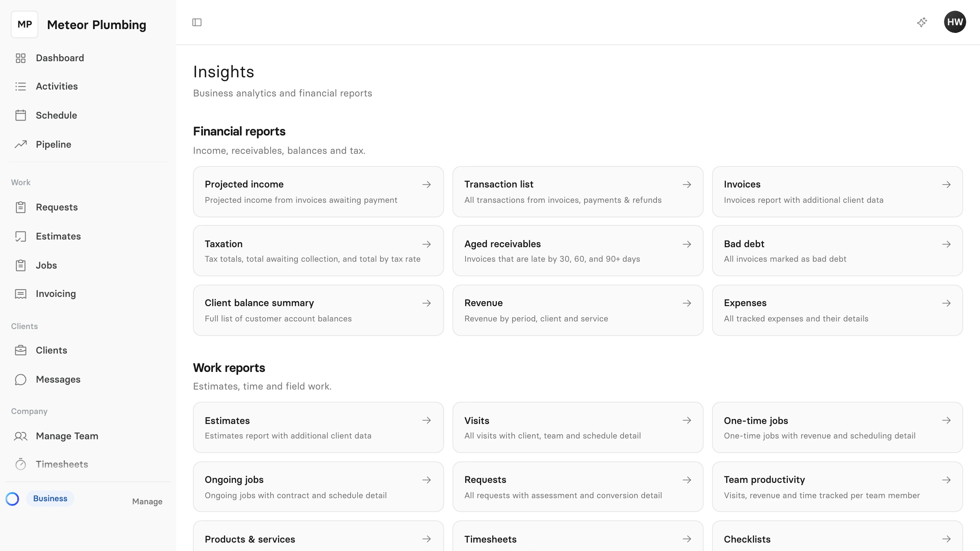Screen dimensions: 980x551
Task: Click the Messages chat bubble icon
Action: pyautogui.click(x=20, y=379)
